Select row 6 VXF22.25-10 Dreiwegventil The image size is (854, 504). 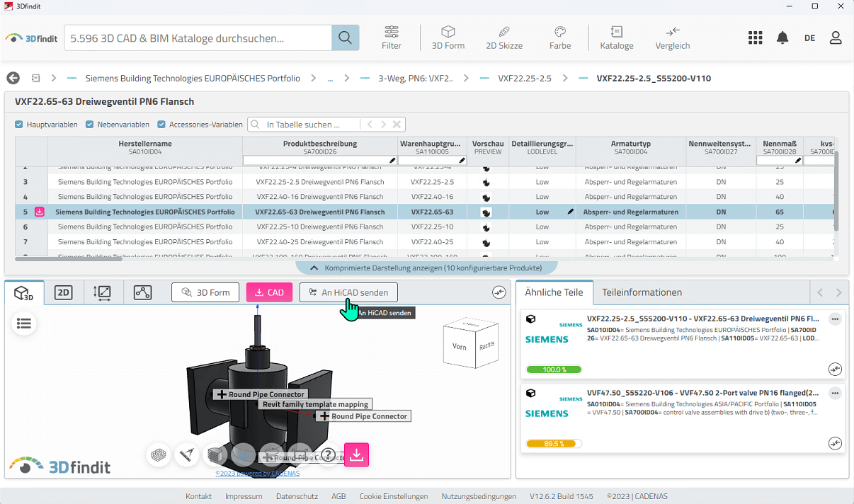423,227
